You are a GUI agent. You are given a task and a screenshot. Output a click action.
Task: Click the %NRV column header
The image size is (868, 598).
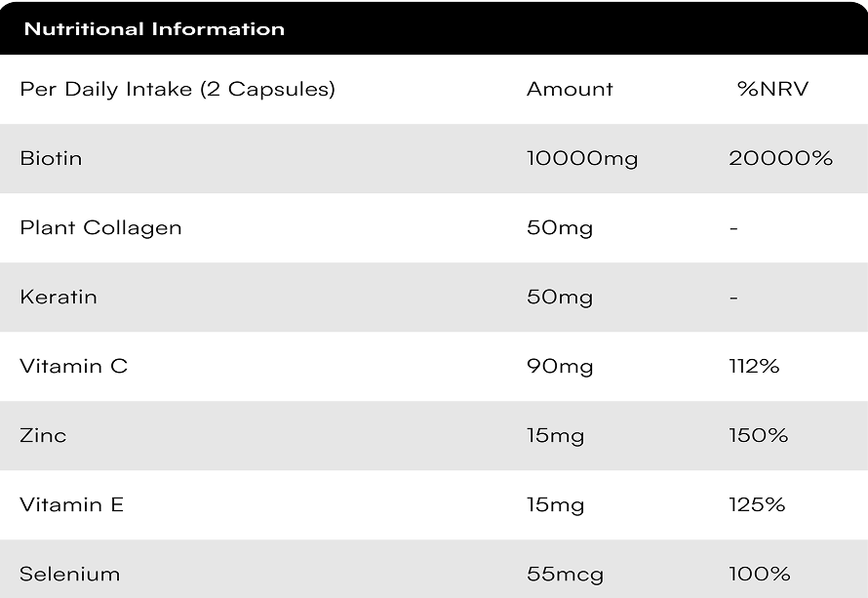pyautogui.click(x=772, y=89)
